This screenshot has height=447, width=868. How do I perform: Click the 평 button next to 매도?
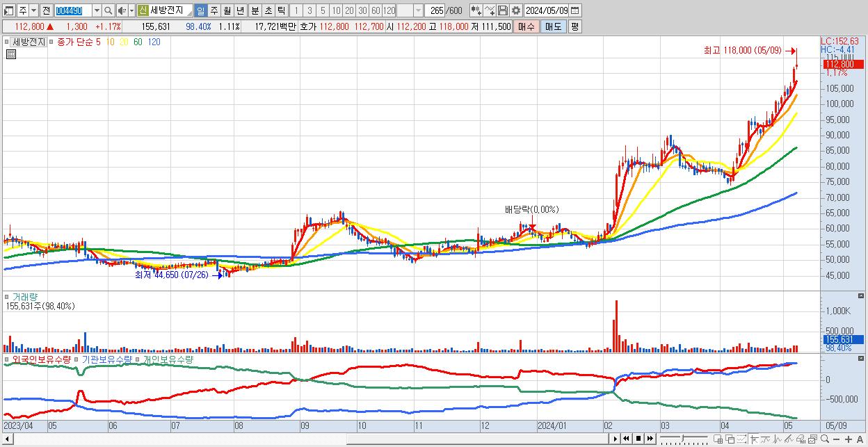coord(574,26)
